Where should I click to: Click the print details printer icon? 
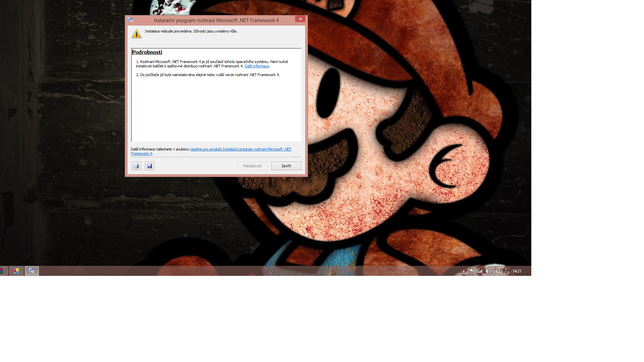click(x=136, y=166)
